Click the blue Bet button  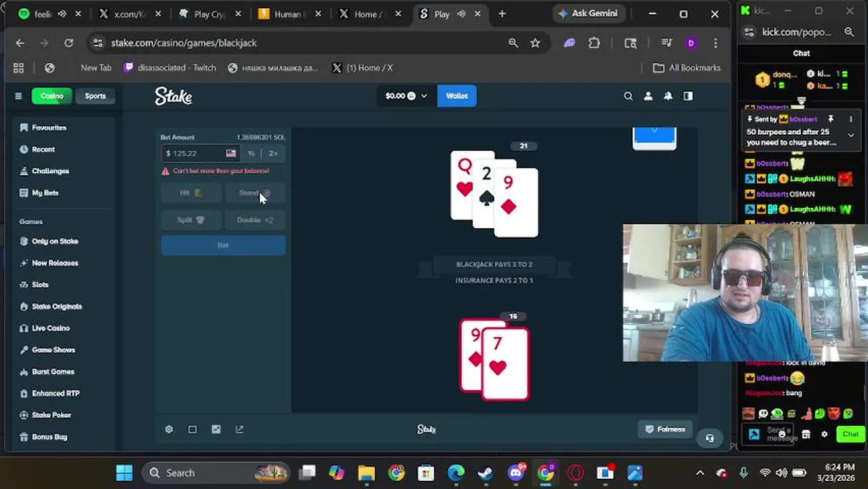point(223,245)
